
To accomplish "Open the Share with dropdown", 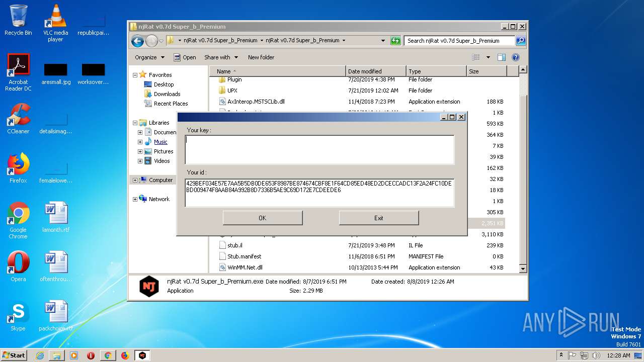I will (221, 57).
